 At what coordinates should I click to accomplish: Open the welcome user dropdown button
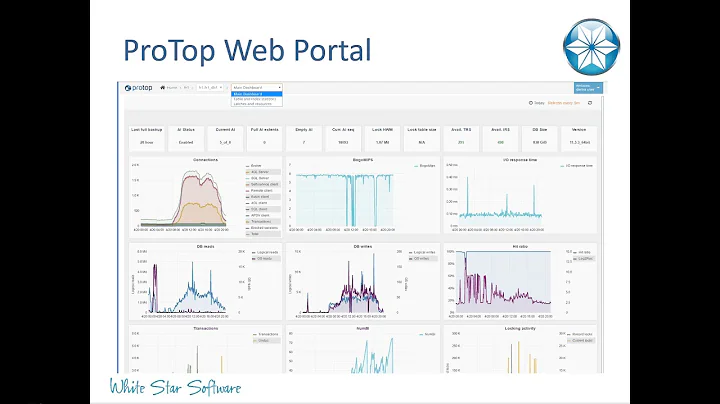[588, 88]
